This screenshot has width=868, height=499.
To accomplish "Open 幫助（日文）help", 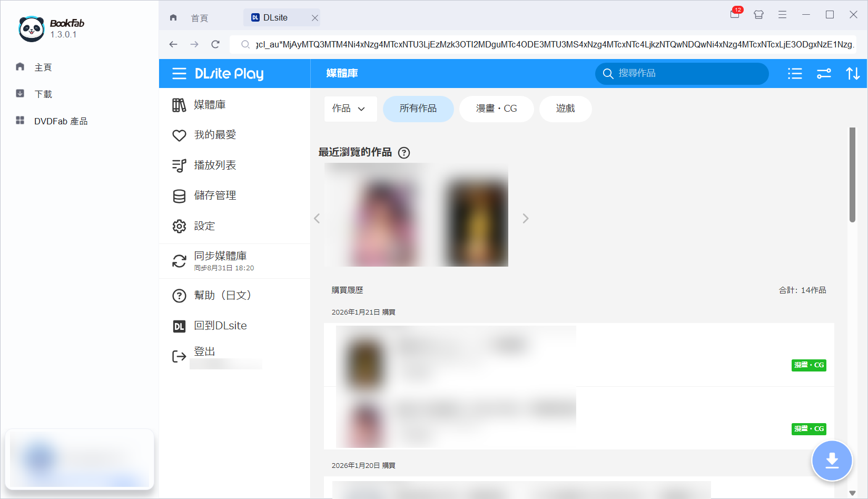I will 234,295.
